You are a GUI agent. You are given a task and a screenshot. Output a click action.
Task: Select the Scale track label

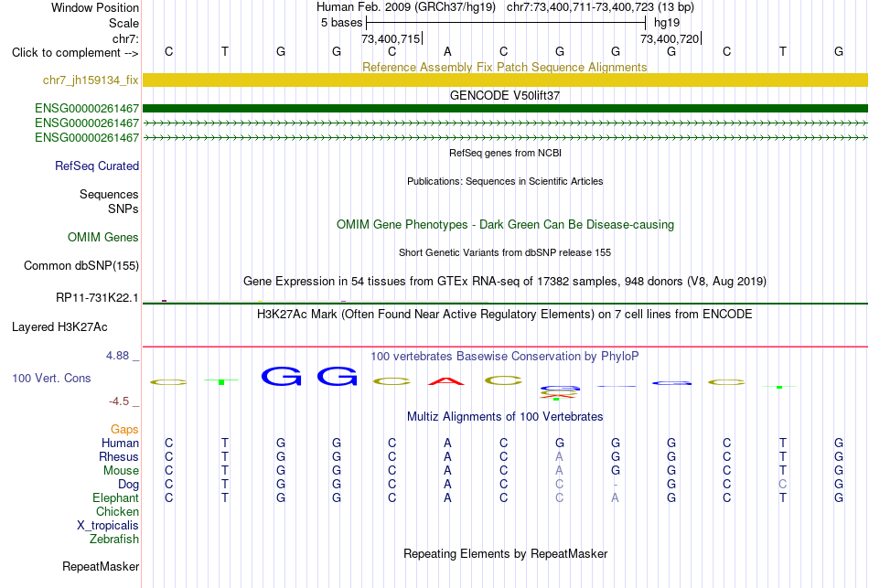[x=123, y=23]
